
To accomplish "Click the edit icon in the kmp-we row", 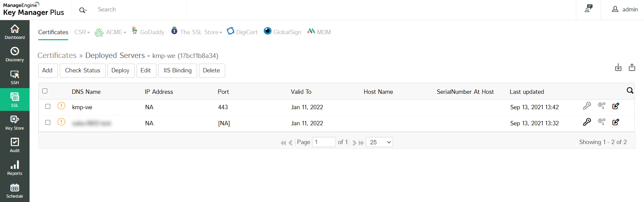I will pyautogui.click(x=615, y=106).
